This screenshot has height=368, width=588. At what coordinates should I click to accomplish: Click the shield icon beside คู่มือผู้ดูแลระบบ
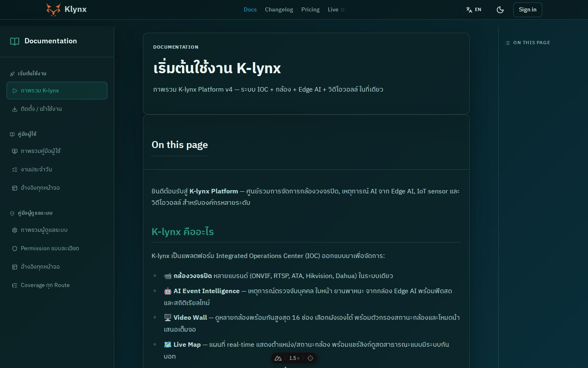pos(12,213)
